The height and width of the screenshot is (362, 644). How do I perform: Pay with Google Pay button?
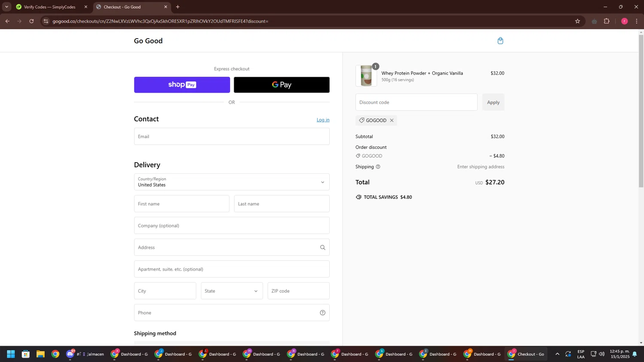282,85
